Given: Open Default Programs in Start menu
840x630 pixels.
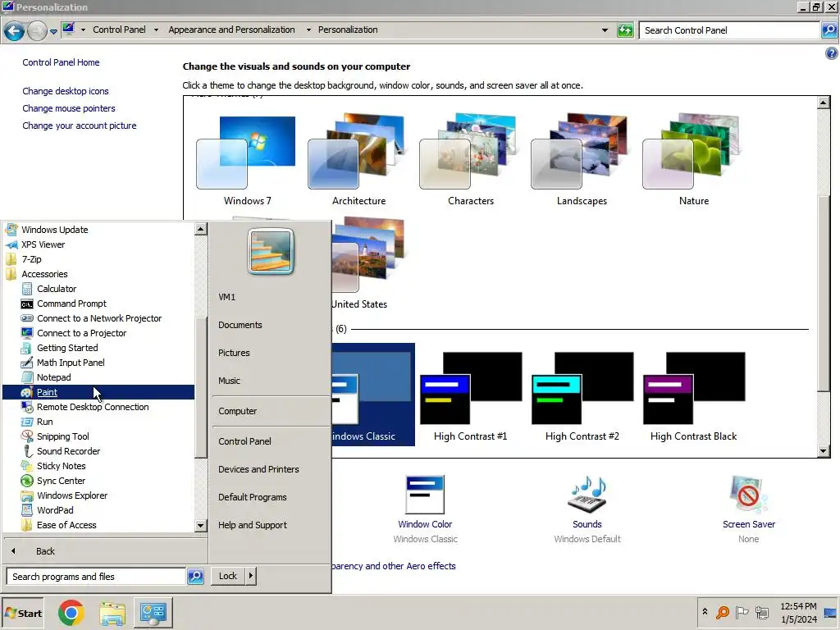Looking at the screenshot, I should [x=252, y=497].
